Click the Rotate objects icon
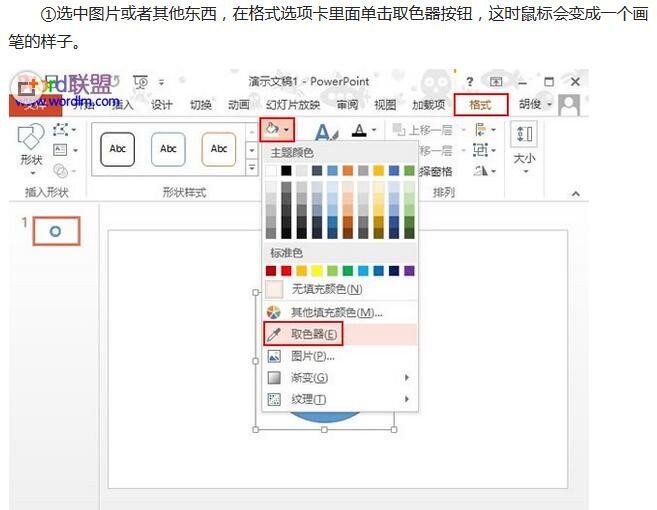This screenshot has height=510, width=657. [481, 170]
